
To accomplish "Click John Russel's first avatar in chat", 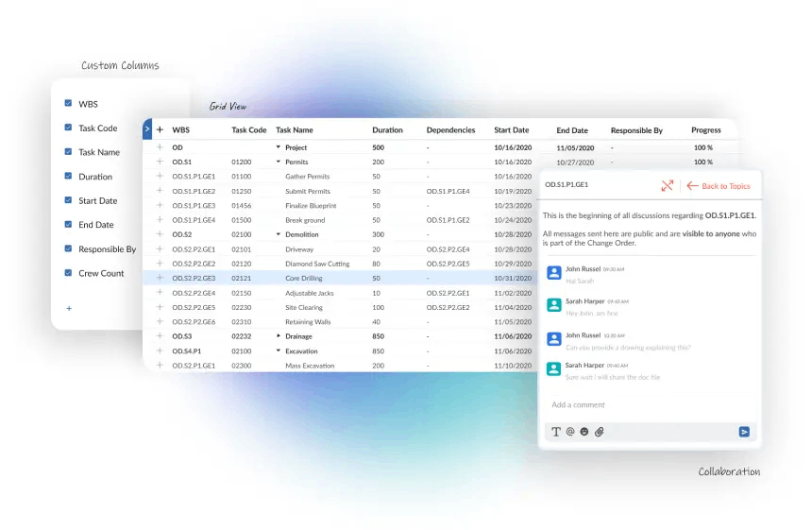I will tap(554, 272).
